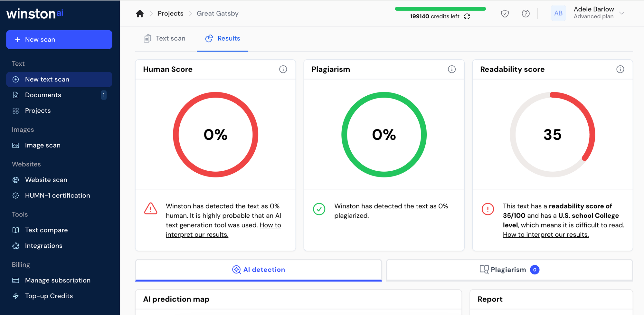
Task: Click the '199140 credits left' text
Action: tap(435, 16)
